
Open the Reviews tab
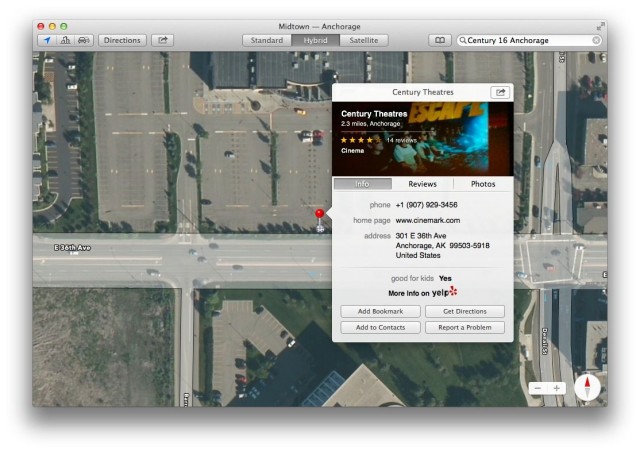422,184
